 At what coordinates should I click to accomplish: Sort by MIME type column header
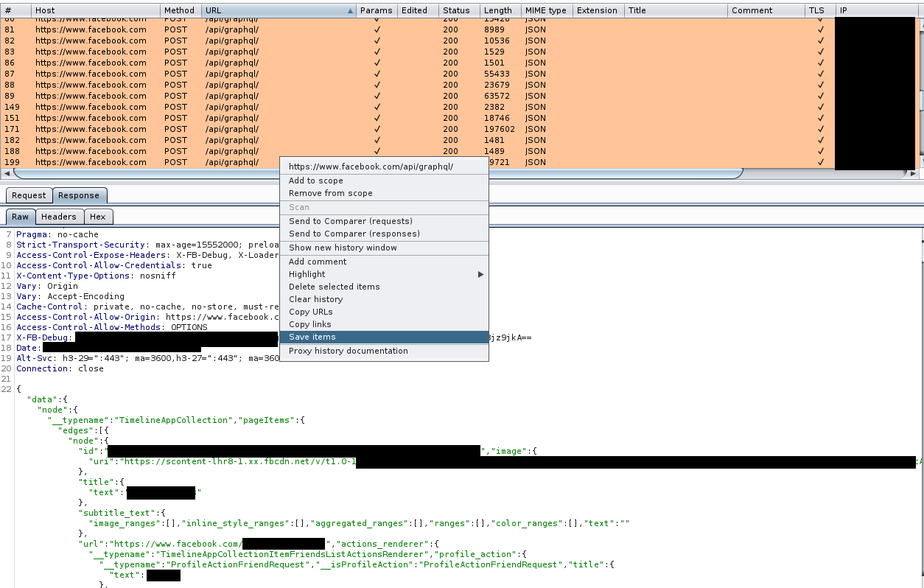(547, 10)
